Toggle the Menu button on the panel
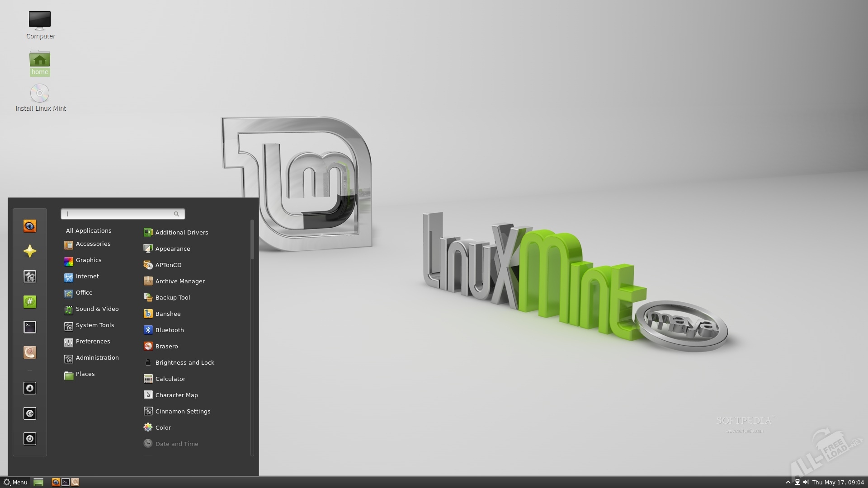This screenshot has width=868, height=488. tap(16, 482)
